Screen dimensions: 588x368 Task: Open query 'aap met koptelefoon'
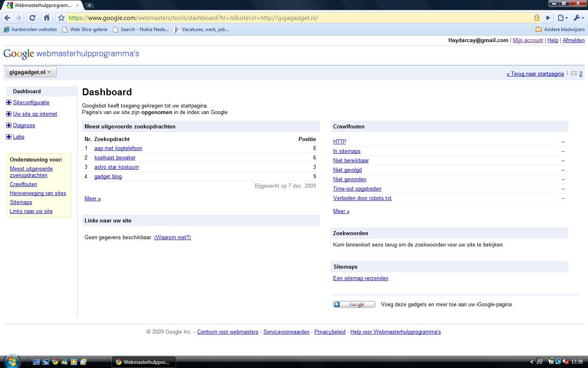(x=118, y=148)
